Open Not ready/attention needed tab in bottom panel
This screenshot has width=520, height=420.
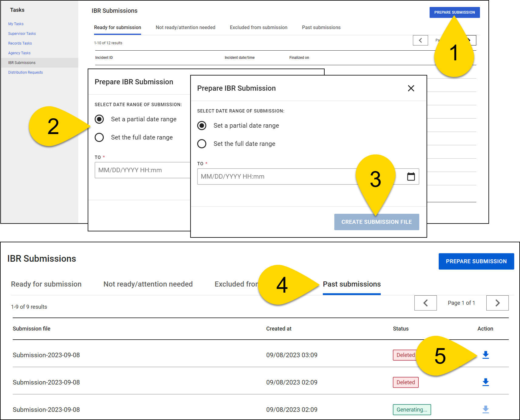(148, 284)
